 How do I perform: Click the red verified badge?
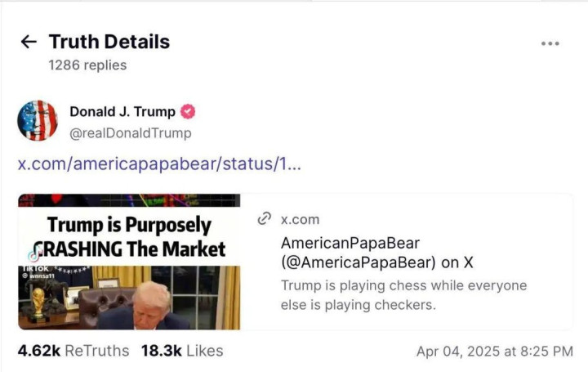point(188,112)
